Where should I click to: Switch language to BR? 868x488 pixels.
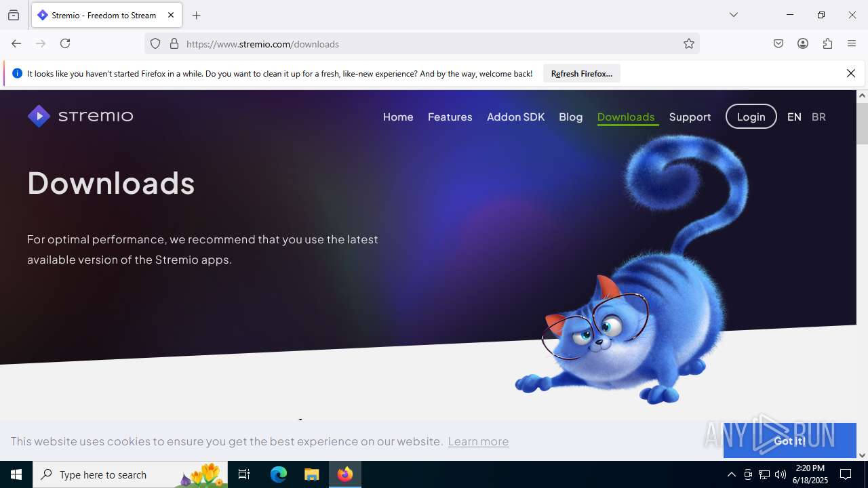[818, 117]
